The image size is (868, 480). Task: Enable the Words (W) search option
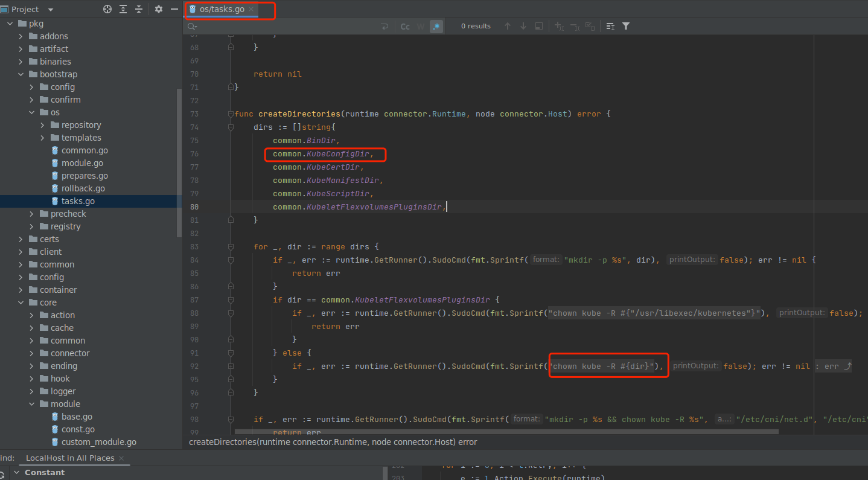coord(420,26)
